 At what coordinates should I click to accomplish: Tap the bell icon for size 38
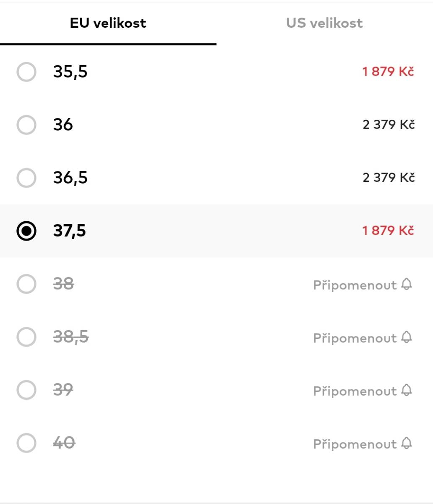[407, 284]
